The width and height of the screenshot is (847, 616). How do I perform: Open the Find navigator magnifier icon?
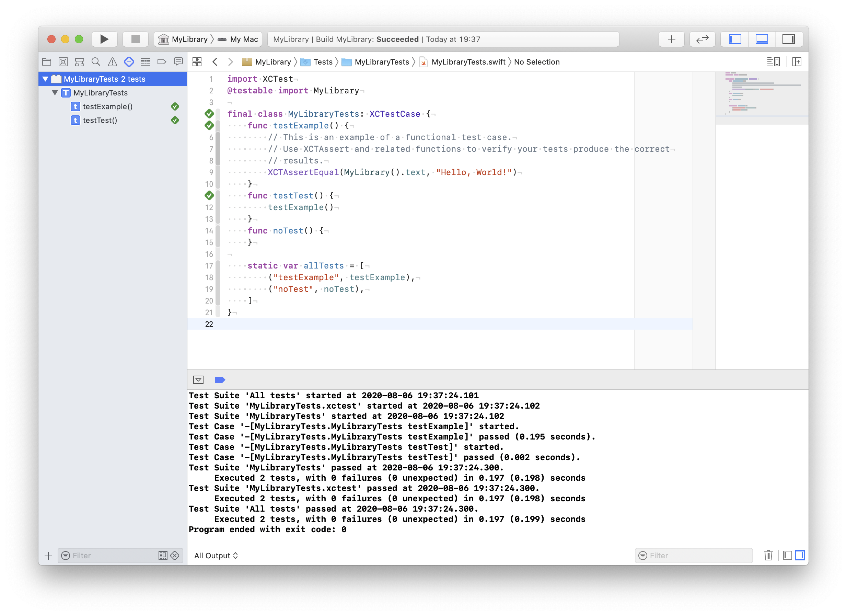(96, 62)
